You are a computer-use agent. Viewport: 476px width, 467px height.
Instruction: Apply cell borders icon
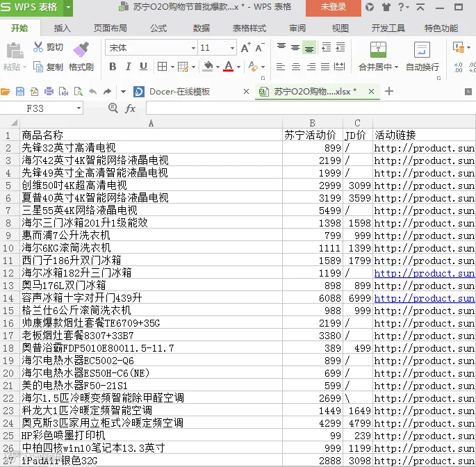point(162,67)
